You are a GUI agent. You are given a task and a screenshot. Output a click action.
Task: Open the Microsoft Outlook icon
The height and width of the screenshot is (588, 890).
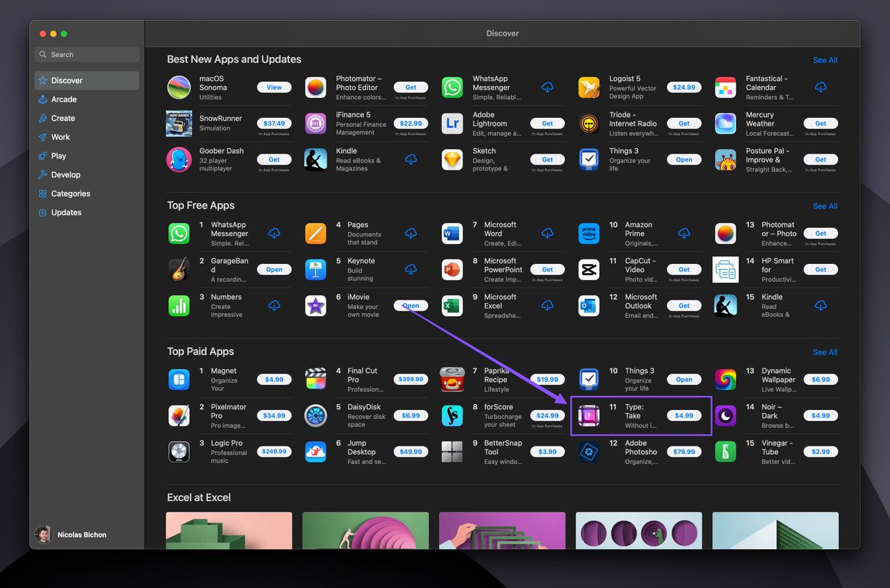pyautogui.click(x=589, y=305)
